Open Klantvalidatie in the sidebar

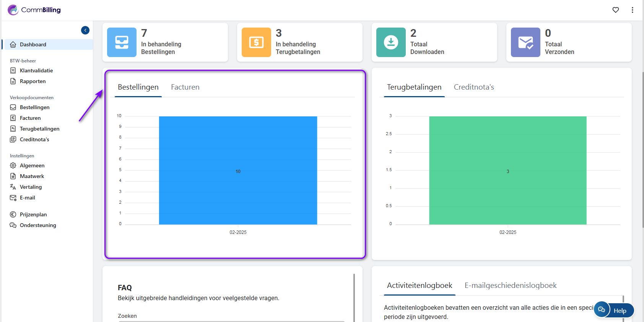pyautogui.click(x=36, y=70)
